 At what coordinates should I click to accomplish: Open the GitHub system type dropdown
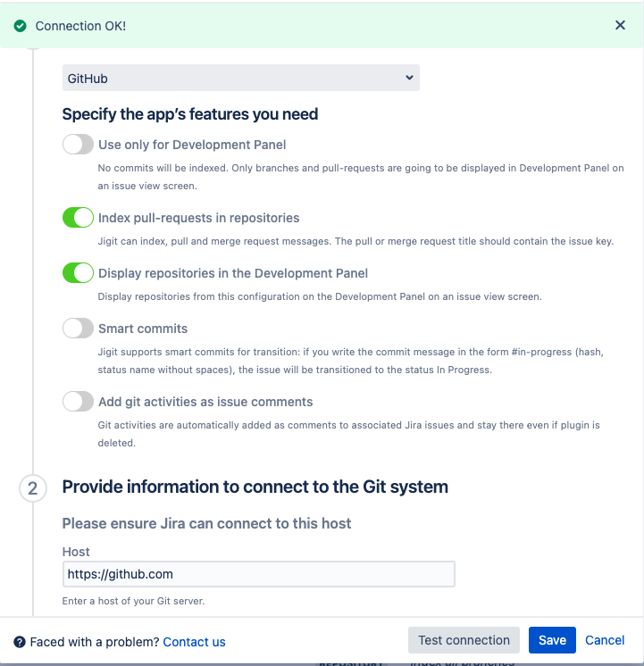pos(241,79)
